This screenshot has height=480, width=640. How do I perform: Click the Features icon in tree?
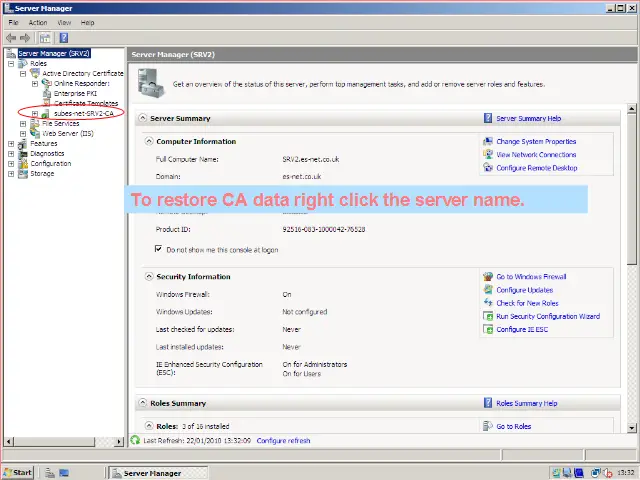click(23, 144)
